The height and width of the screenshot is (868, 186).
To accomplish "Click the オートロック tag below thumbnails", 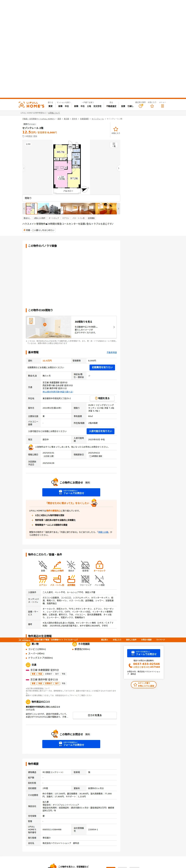I will 54,218.
